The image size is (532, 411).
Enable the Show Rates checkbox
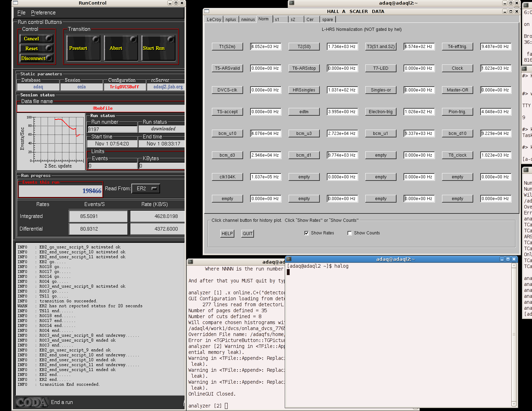306,233
